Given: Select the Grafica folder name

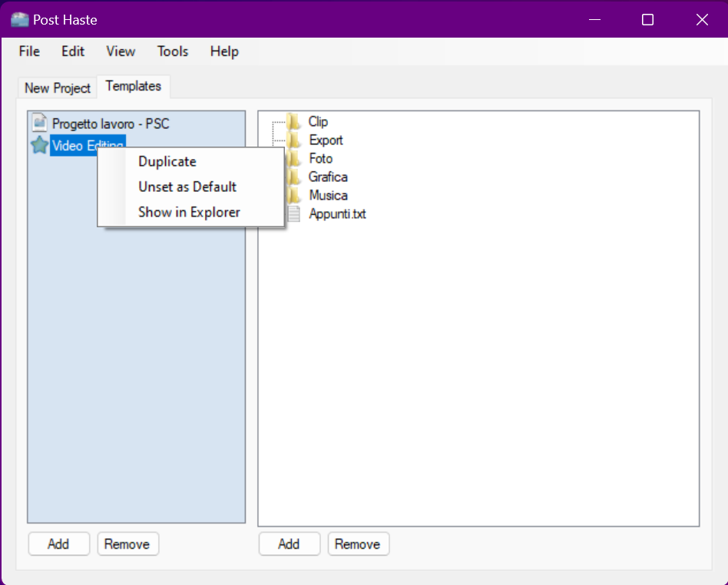Looking at the screenshot, I should point(328,177).
